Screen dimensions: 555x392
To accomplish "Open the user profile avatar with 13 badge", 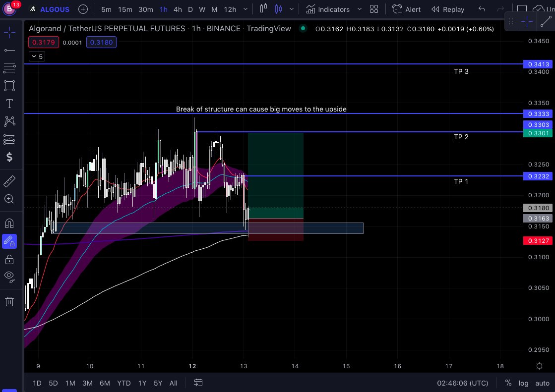I will 9,8.
